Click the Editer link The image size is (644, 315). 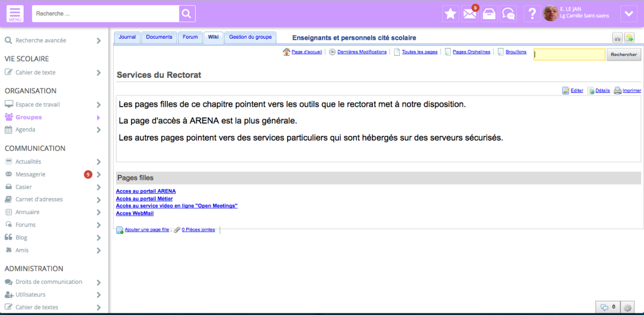(x=576, y=91)
